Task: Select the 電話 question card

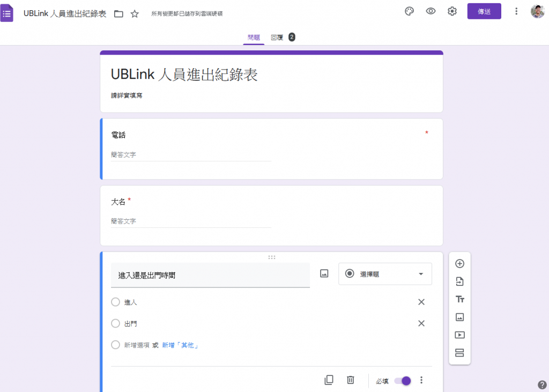Action: tap(271, 149)
